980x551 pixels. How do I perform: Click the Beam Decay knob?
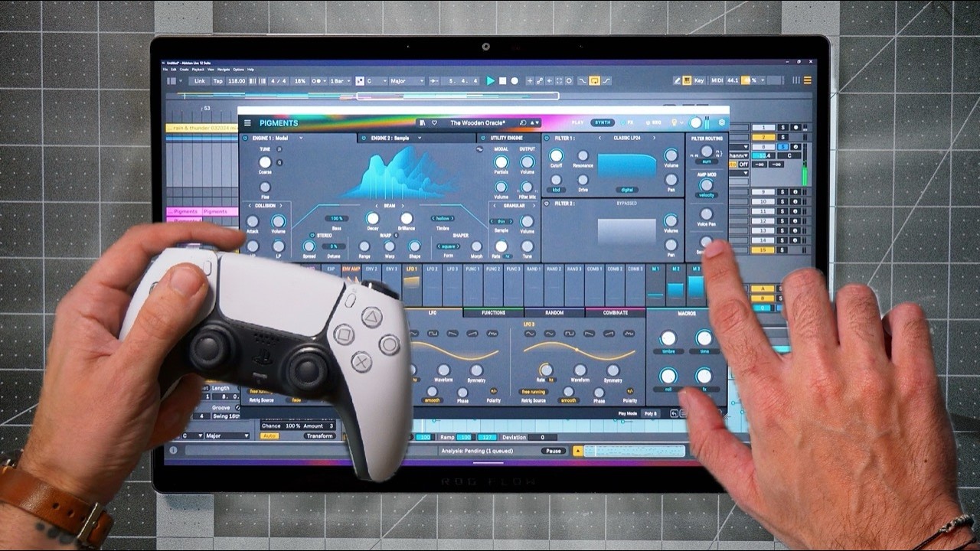coord(372,218)
